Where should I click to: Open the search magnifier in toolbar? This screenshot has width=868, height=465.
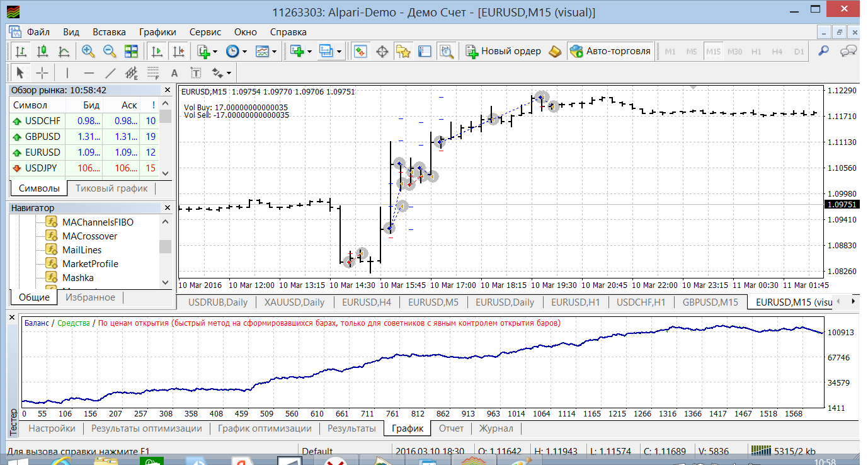click(x=823, y=51)
